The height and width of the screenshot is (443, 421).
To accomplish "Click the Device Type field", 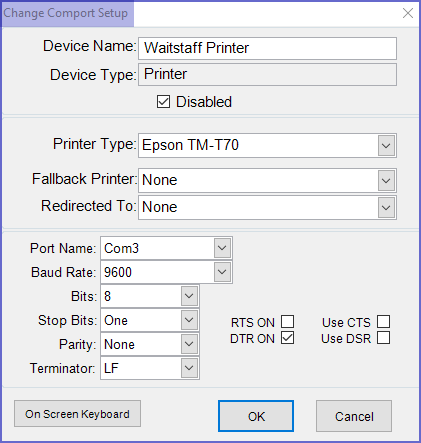I will 267,75.
